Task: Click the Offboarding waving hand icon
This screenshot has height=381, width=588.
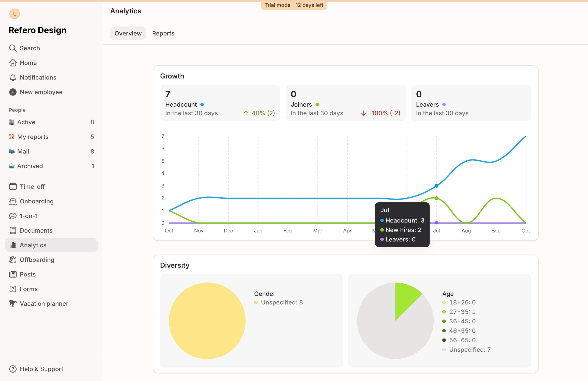Action: point(13,260)
